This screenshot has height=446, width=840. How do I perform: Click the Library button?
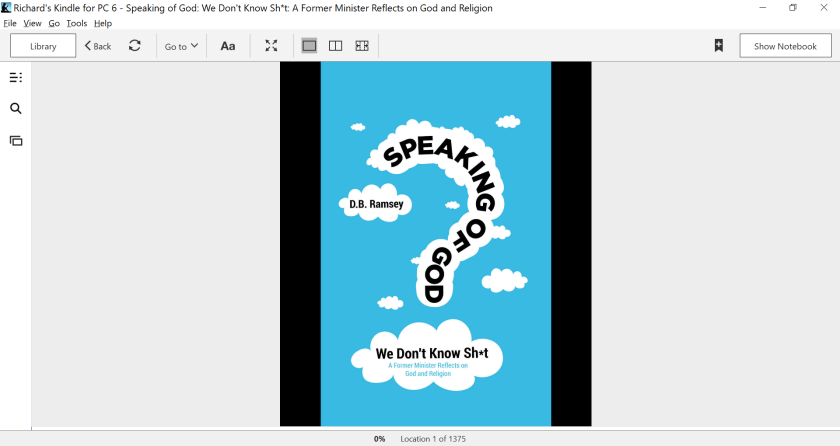pyautogui.click(x=43, y=46)
